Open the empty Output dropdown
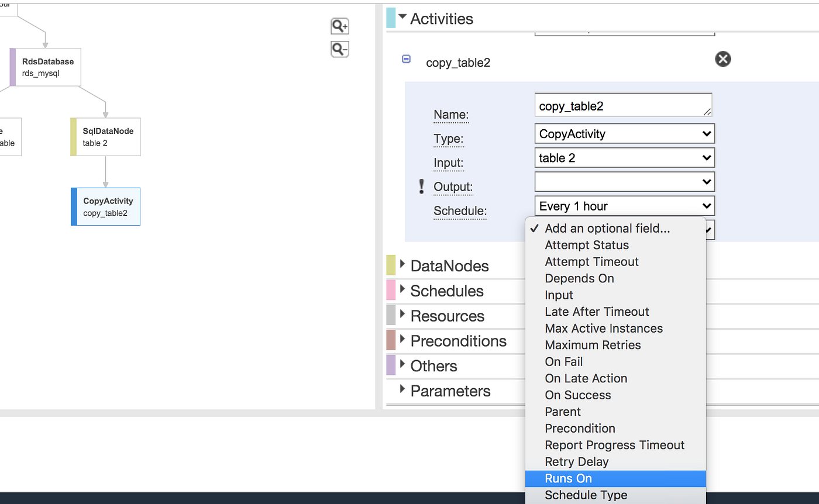819x504 pixels. 624,181
